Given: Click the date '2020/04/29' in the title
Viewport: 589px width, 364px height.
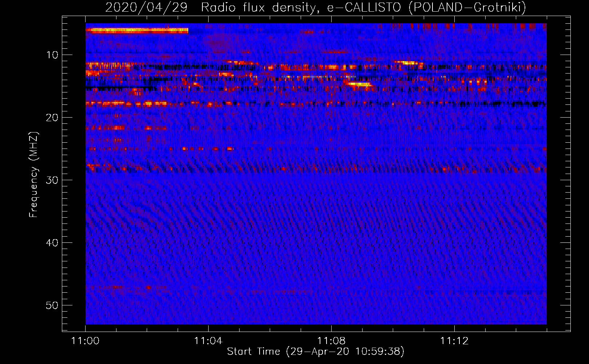Looking at the screenshot, I should click(x=146, y=7).
